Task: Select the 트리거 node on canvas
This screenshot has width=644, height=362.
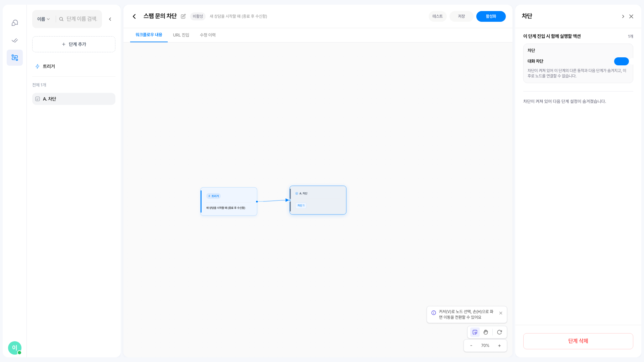Action: 229,201
